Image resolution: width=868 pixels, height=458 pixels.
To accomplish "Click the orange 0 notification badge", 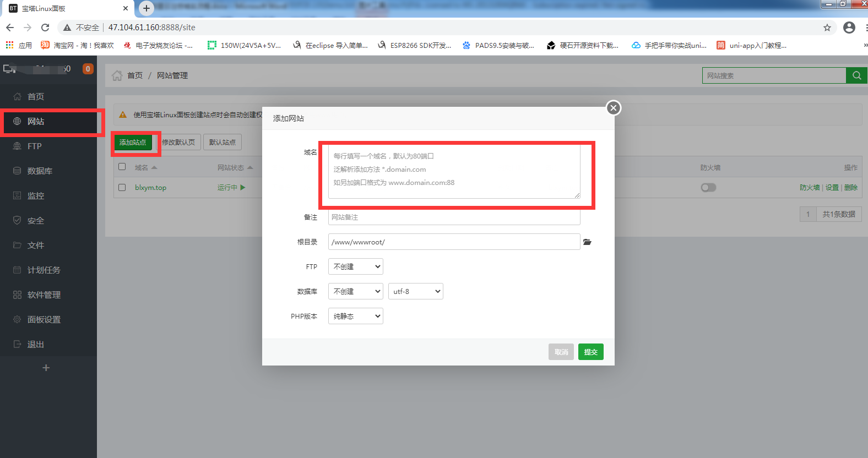I will (88, 69).
